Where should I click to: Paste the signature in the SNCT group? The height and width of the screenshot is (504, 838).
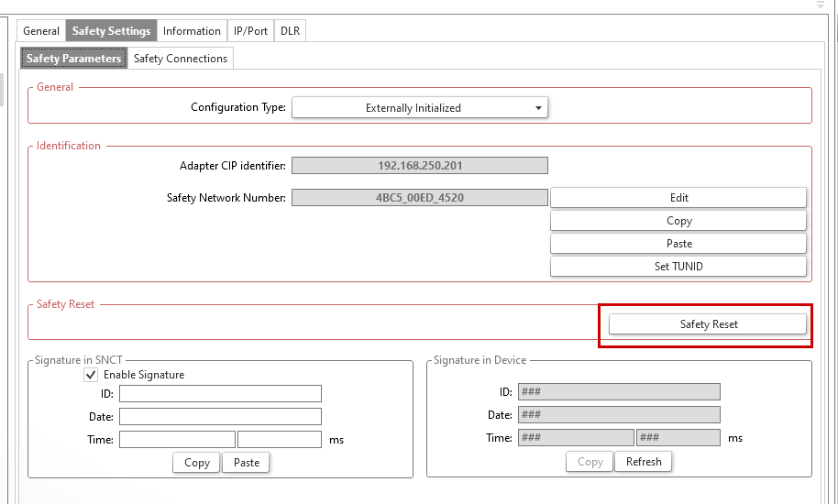(x=247, y=463)
